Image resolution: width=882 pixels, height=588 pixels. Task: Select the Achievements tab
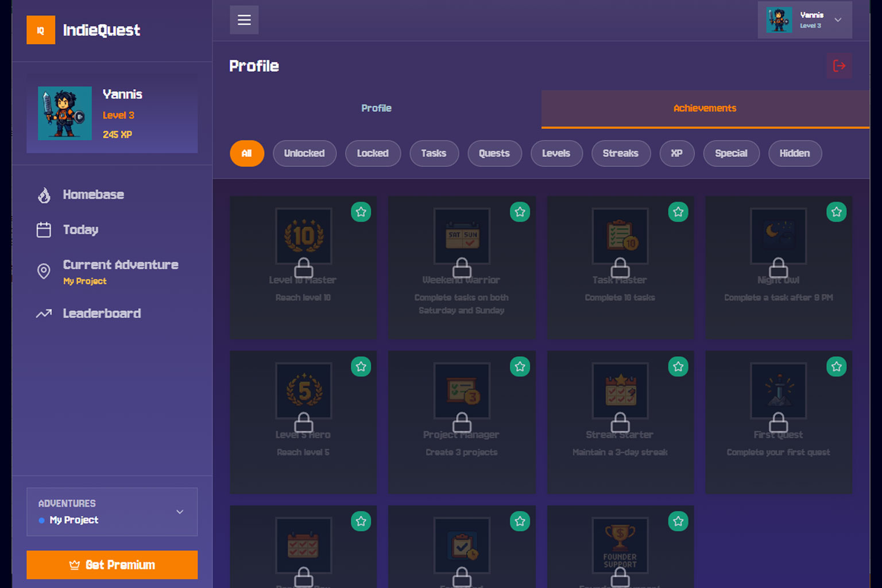pos(705,109)
